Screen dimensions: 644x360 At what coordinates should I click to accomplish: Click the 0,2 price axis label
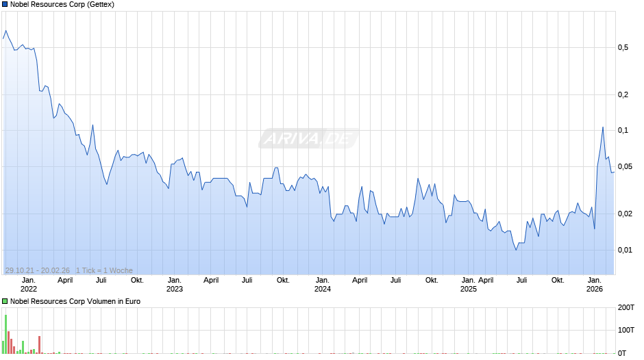pyautogui.click(x=623, y=95)
